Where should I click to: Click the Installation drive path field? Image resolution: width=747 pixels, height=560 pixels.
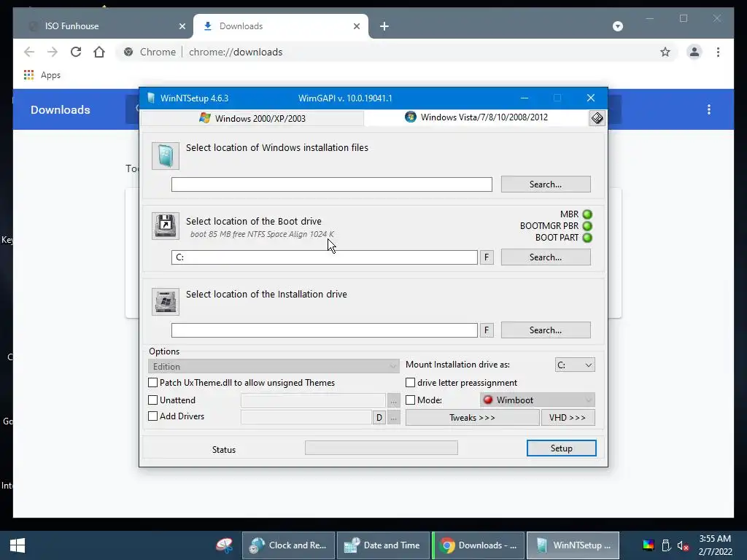click(x=325, y=330)
